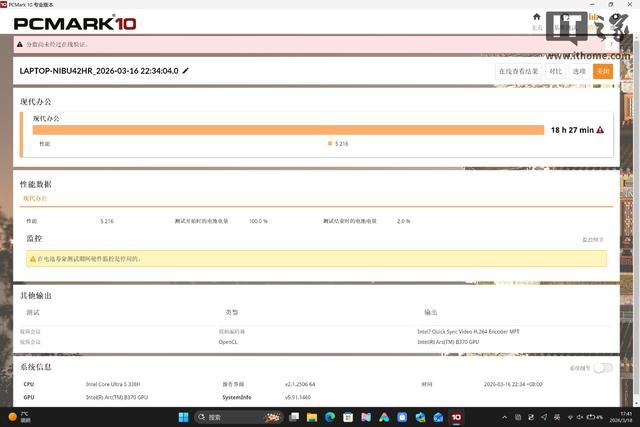Screen dimensions: 640x427
Task: Click the warning triangle in the pink validation banner
Action: coord(20,44)
